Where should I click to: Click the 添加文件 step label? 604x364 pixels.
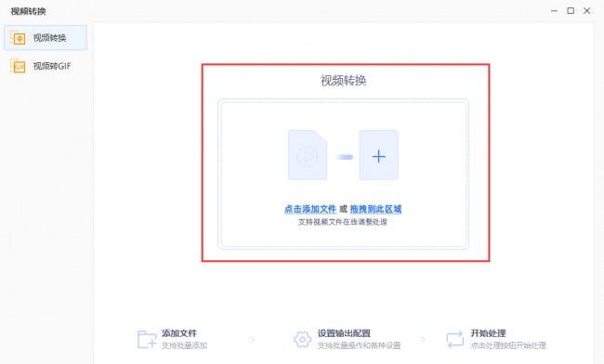click(x=179, y=333)
